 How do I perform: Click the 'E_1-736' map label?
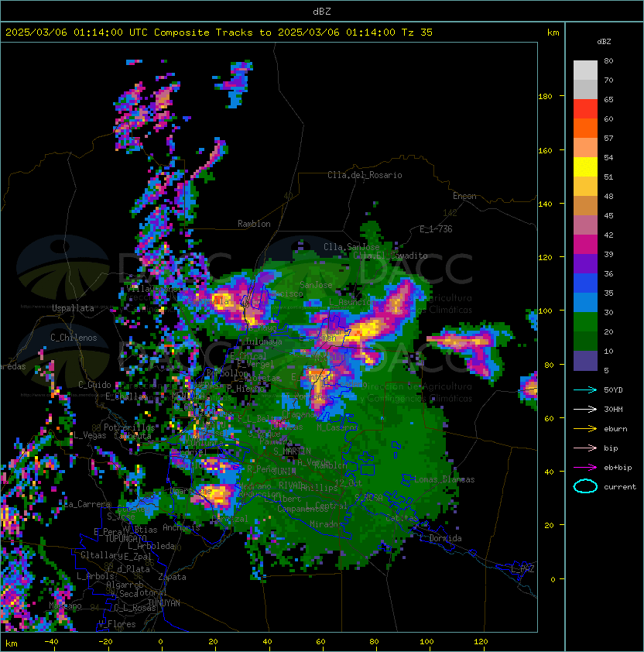[x=436, y=229]
